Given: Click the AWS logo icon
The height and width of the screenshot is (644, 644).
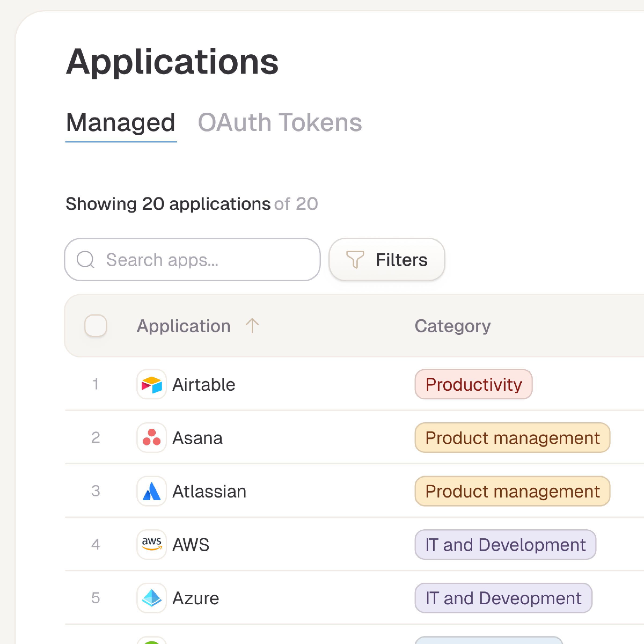Looking at the screenshot, I should [x=151, y=544].
